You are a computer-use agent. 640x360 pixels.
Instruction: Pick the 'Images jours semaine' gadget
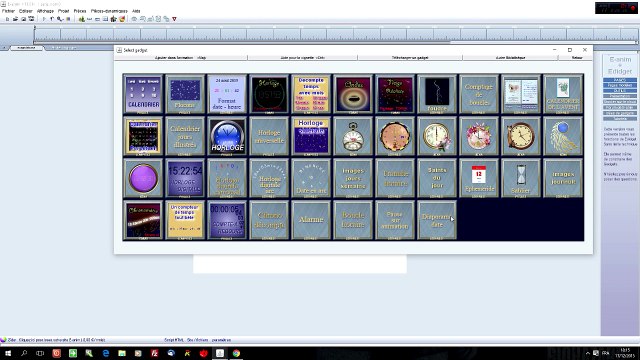353,178
